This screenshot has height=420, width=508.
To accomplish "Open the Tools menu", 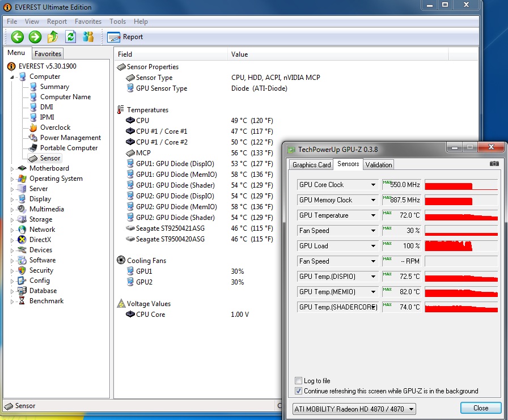I will pyautogui.click(x=117, y=22).
